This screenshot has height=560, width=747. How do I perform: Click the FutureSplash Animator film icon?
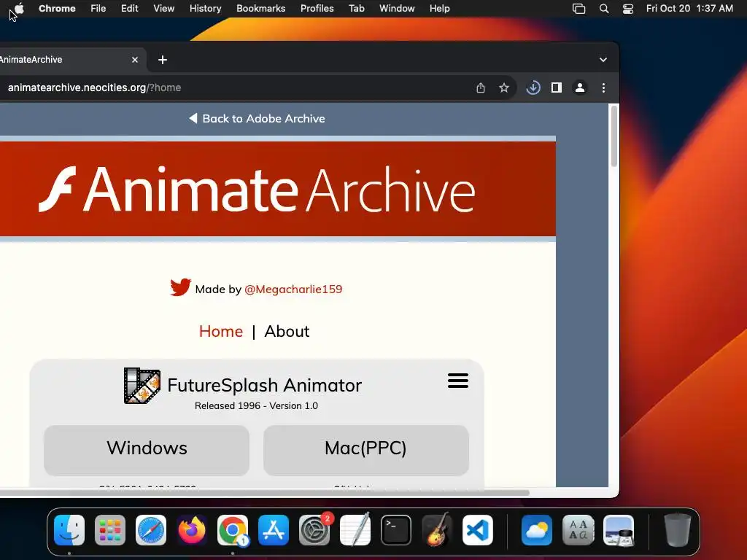(x=142, y=385)
